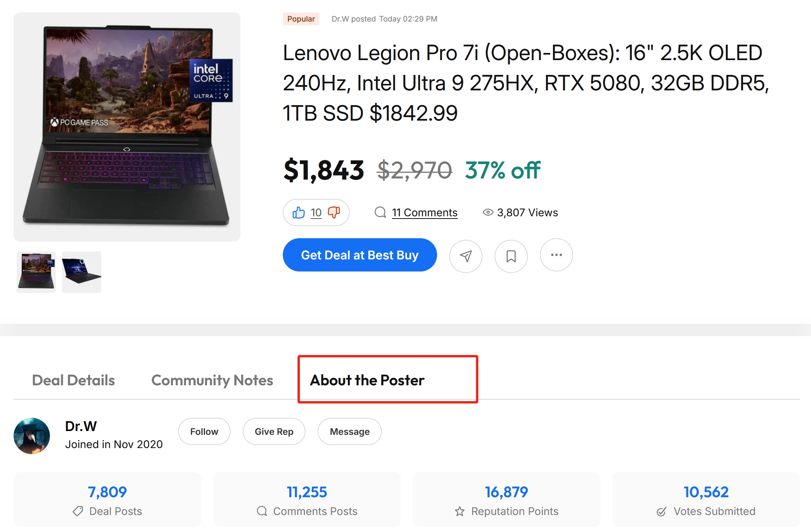Open the 11 Comments link

(x=425, y=212)
